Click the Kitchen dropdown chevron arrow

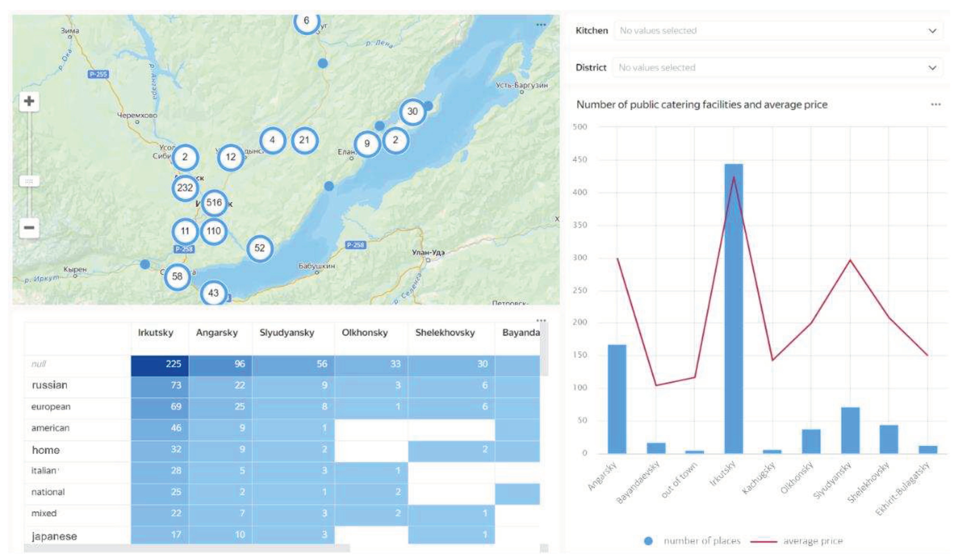[x=932, y=31]
